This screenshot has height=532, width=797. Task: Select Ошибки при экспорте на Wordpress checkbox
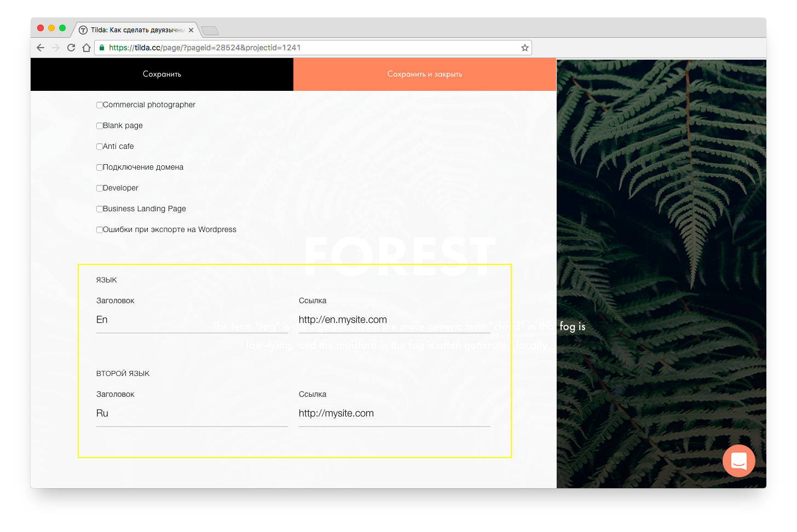point(100,230)
